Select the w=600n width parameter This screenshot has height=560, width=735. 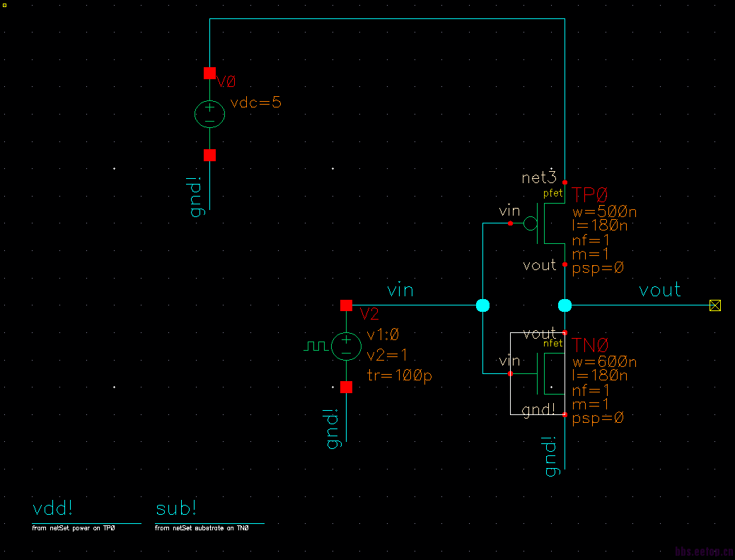coord(605,362)
